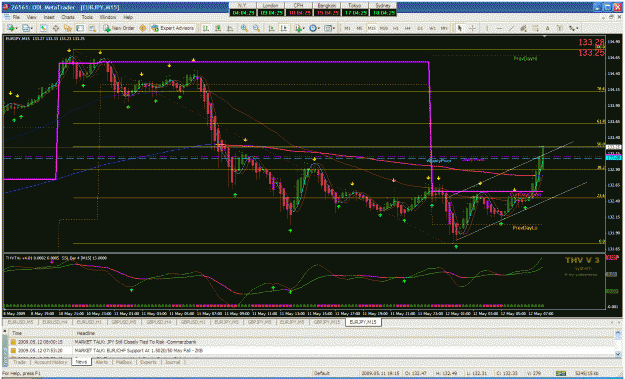Open the File menu
The width and height of the screenshot is (625, 379).
pyautogui.click(x=16, y=18)
